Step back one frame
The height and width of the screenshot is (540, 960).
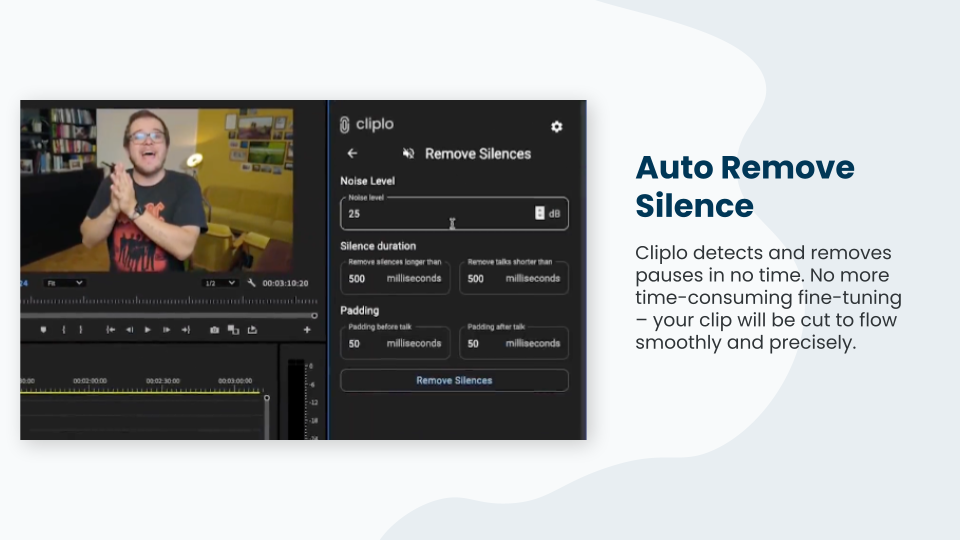pyautogui.click(x=129, y=330)
